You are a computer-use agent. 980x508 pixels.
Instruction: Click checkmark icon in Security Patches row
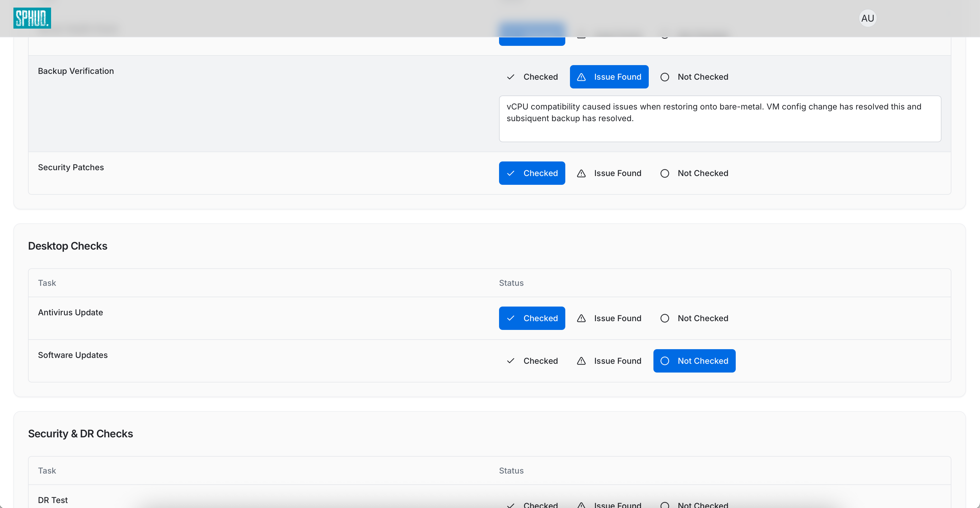(x=510, y=173)
